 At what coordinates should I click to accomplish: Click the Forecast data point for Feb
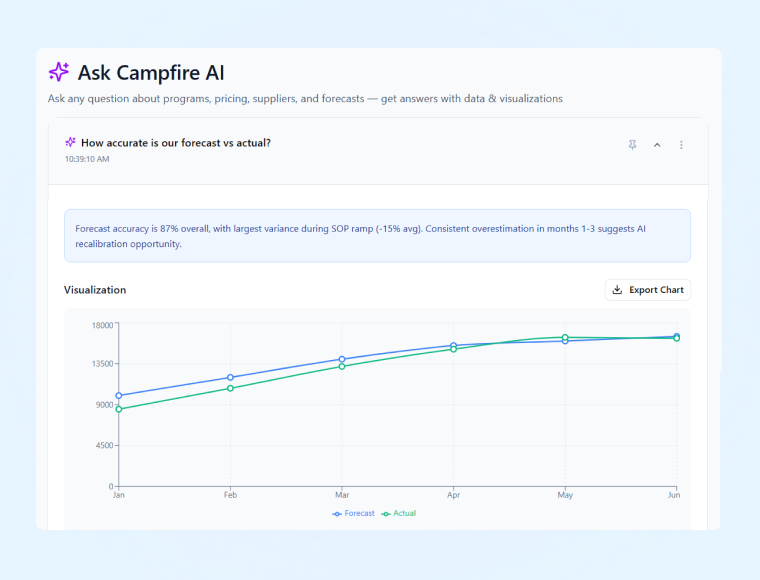(230, 377)
